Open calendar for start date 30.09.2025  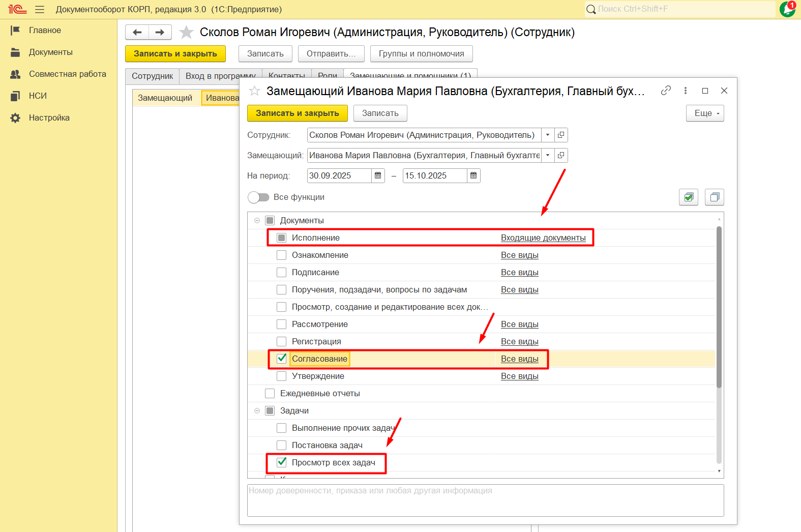378,175
